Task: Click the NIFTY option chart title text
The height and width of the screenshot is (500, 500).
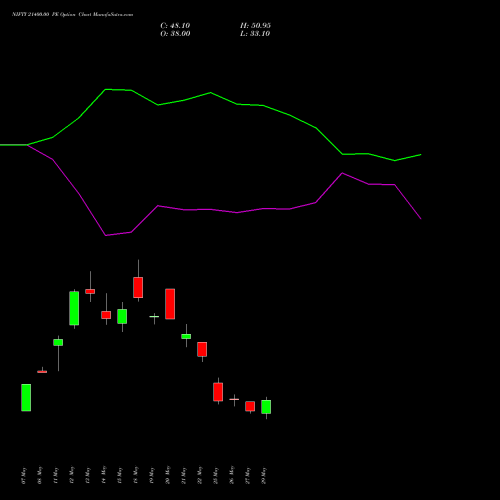Action: tap(72, 15)
